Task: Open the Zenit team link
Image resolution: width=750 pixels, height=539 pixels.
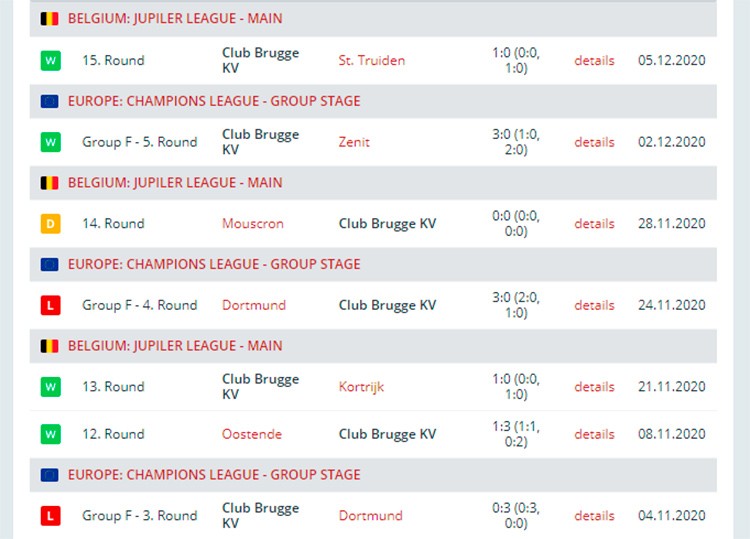Action: (354, 142)
